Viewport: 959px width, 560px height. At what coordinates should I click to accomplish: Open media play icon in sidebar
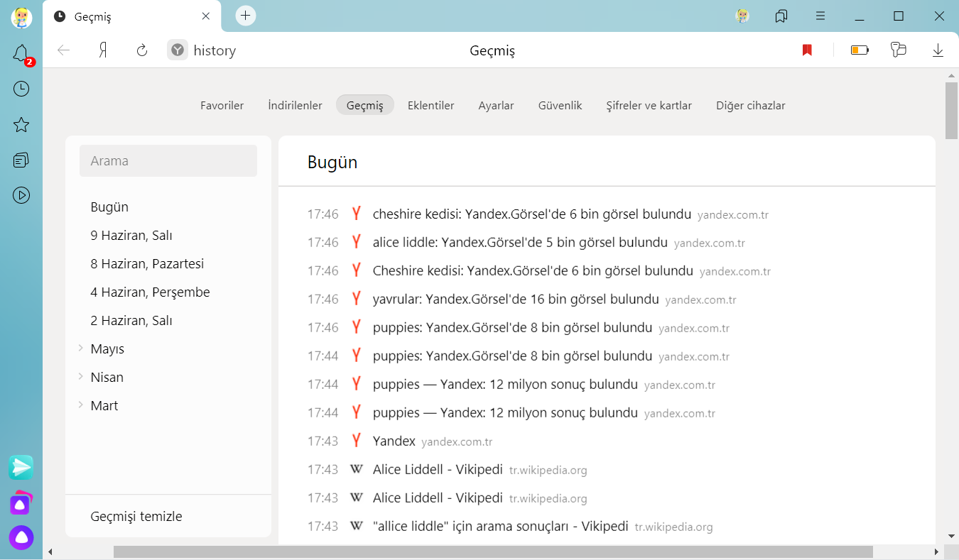click(x=21, y=195)
